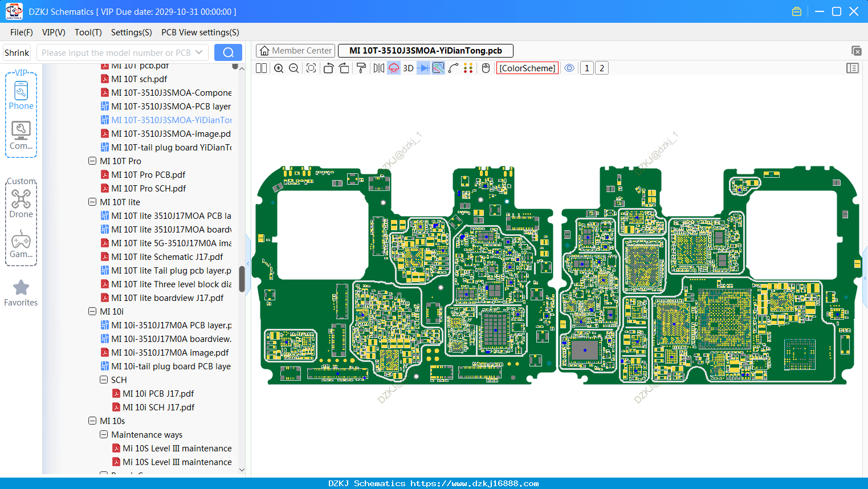Toggle the eye visibility icon

pyautogui.click(x=569, y=68)
